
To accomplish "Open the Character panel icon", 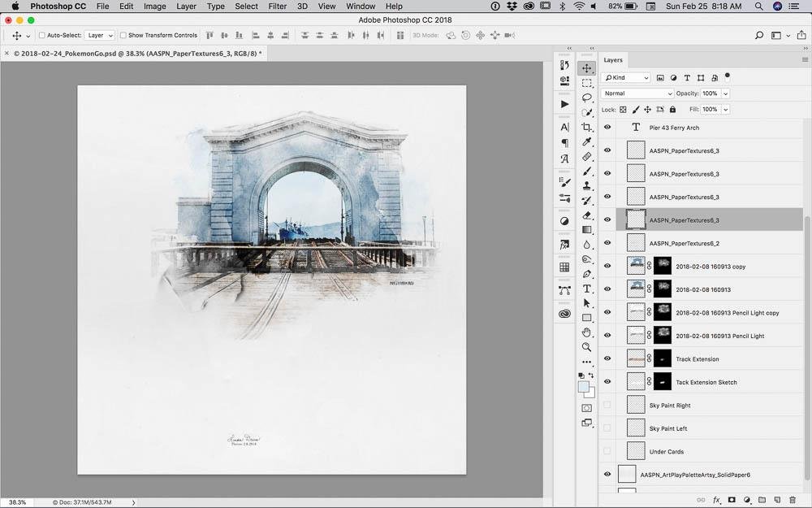I will [x=564, y=128].
